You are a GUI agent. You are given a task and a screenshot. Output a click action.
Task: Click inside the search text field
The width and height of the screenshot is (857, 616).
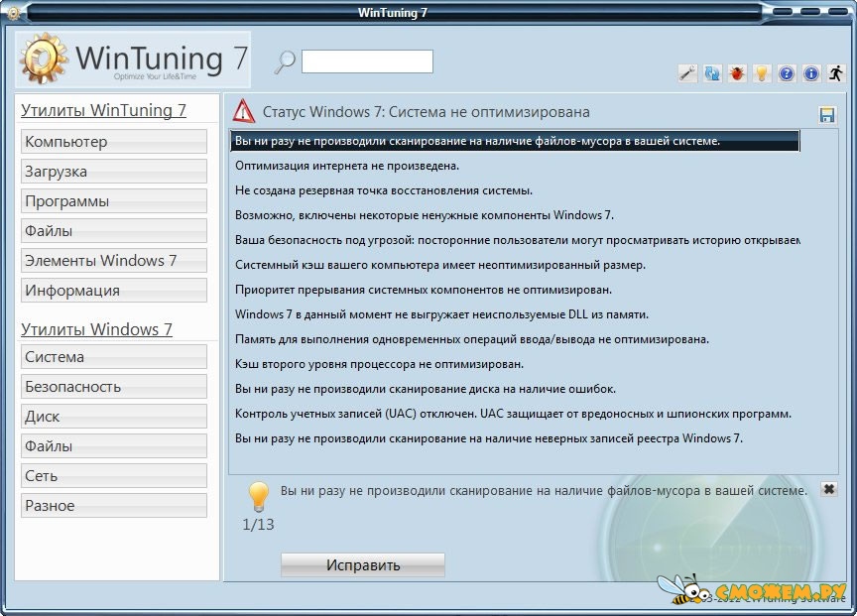(367, 62)
